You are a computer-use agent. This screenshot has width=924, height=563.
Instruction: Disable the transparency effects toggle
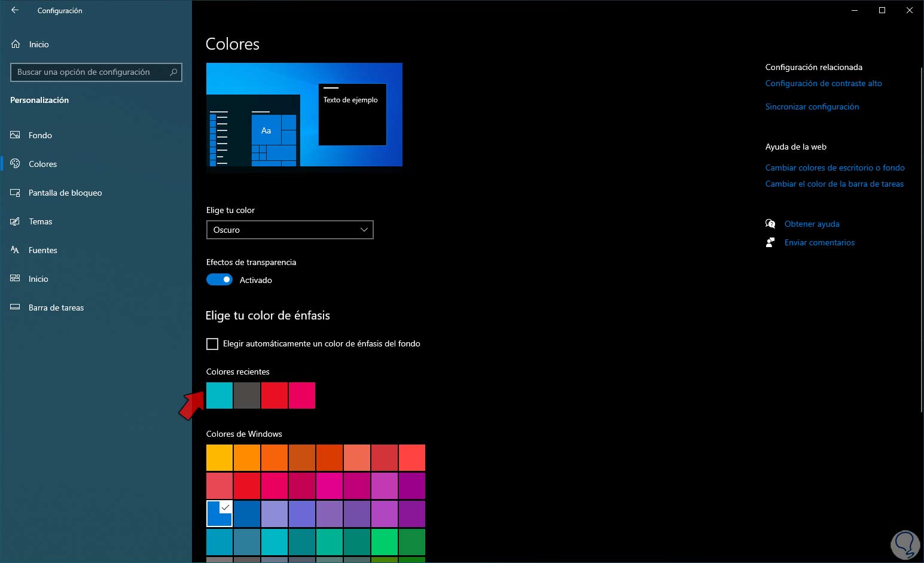click(x=219, y=280)
